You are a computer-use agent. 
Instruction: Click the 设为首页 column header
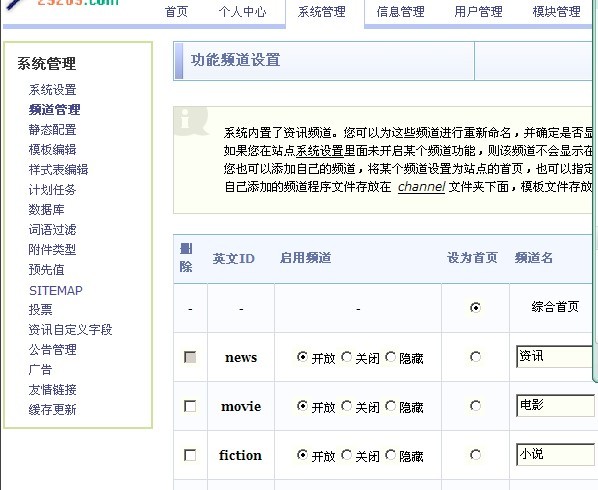point(472,258)
